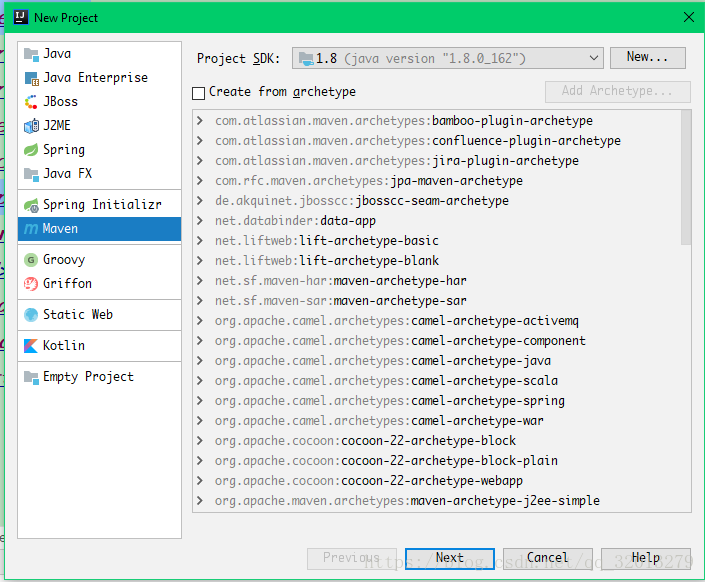
Task: Click the Groovy G icon
Action: (x=31, y=260)
